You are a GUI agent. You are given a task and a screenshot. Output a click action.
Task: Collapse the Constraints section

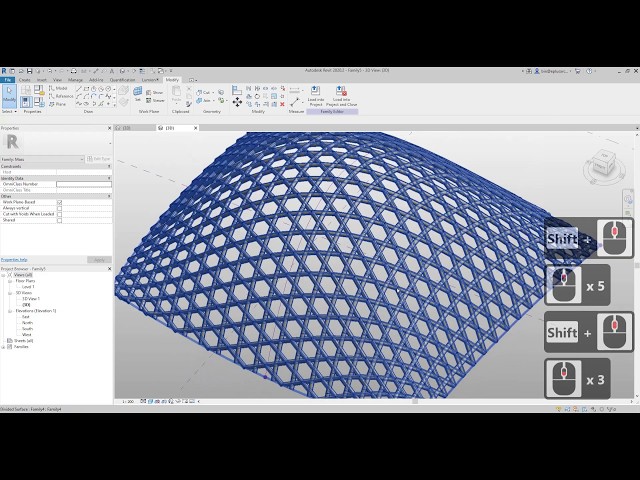(109, 167)
